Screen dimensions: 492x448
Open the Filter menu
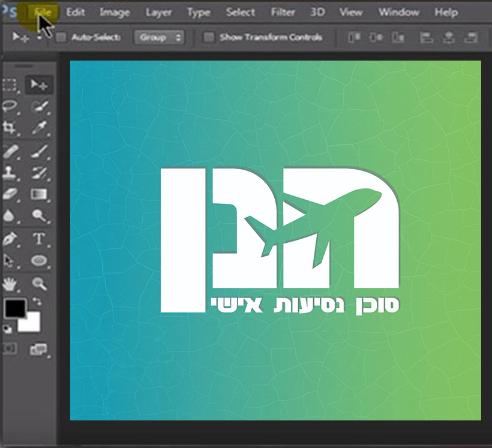tap(283, 12)
